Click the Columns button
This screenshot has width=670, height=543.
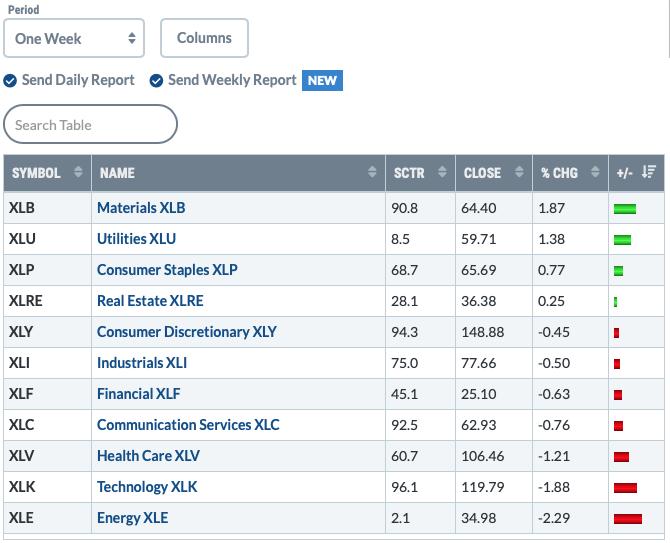204,38
